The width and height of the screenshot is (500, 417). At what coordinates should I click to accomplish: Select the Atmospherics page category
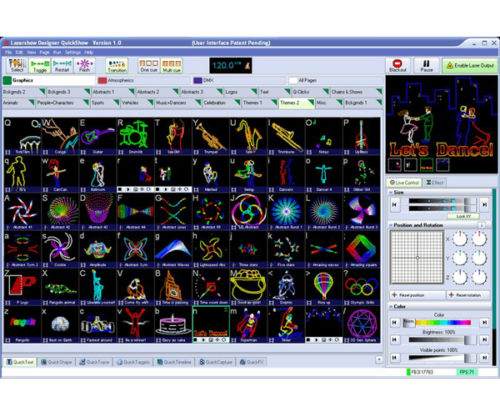coord(116,80)
